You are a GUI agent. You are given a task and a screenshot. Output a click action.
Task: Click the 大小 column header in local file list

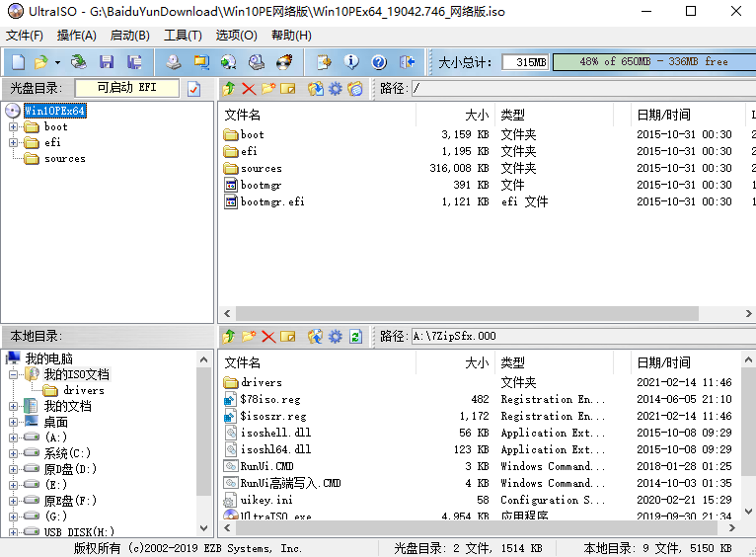point(477,362)
